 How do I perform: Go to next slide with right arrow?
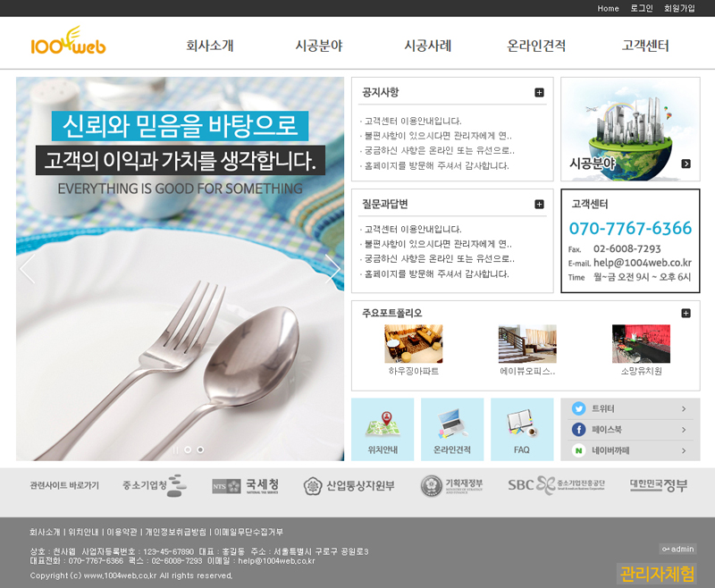click(332, 268)
